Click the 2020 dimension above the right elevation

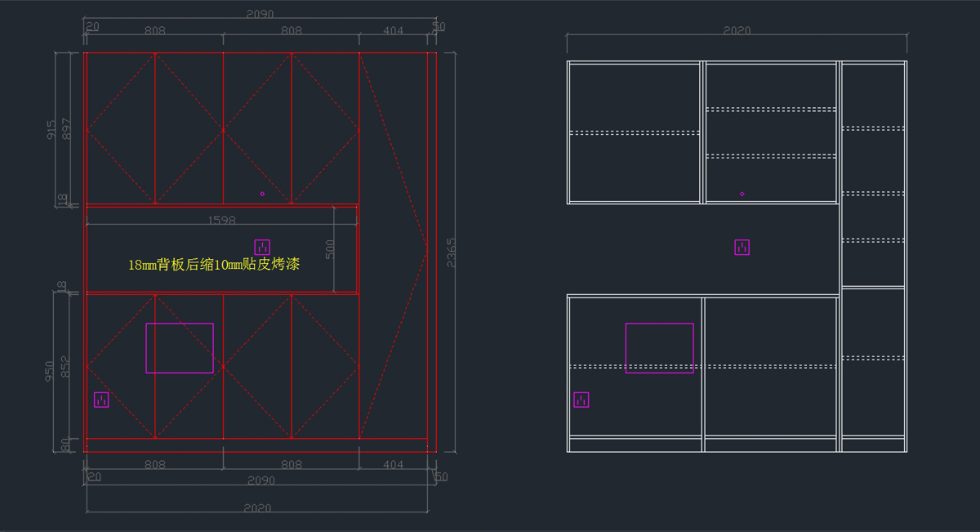pos(737,31)
